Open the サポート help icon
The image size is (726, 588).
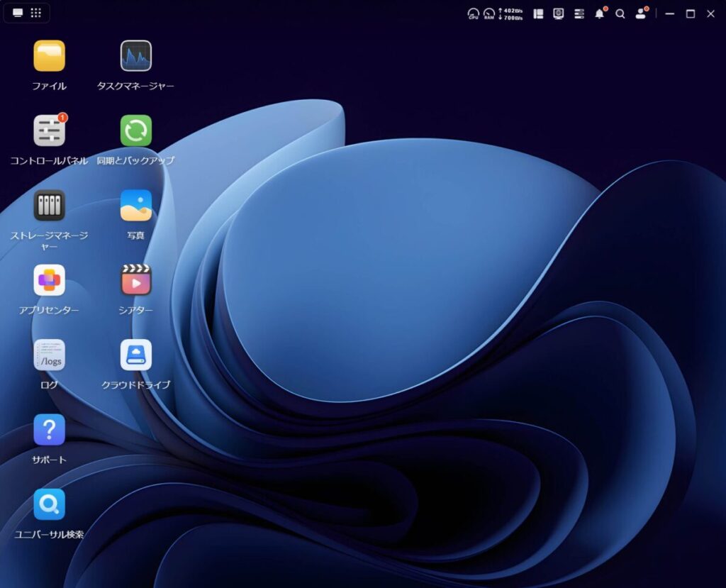(x=49, y=430)
